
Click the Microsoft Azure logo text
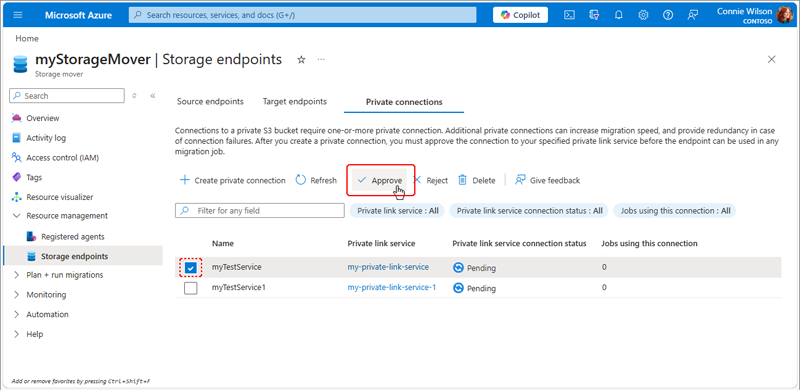(x=78, y=15)
